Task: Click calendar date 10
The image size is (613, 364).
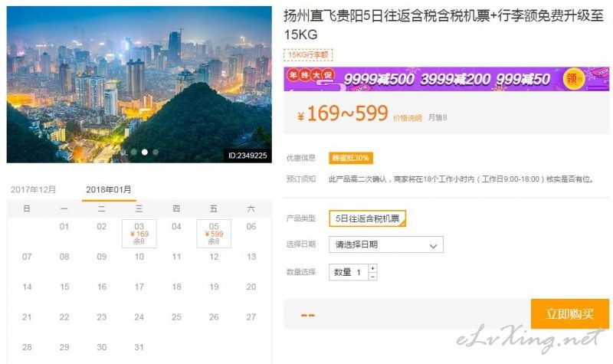Action: tap(139, 257)
